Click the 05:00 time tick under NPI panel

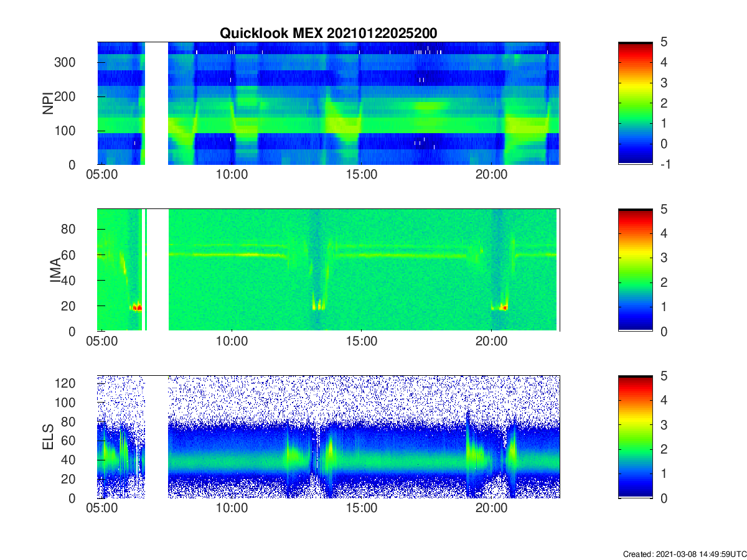click(102, 175)
